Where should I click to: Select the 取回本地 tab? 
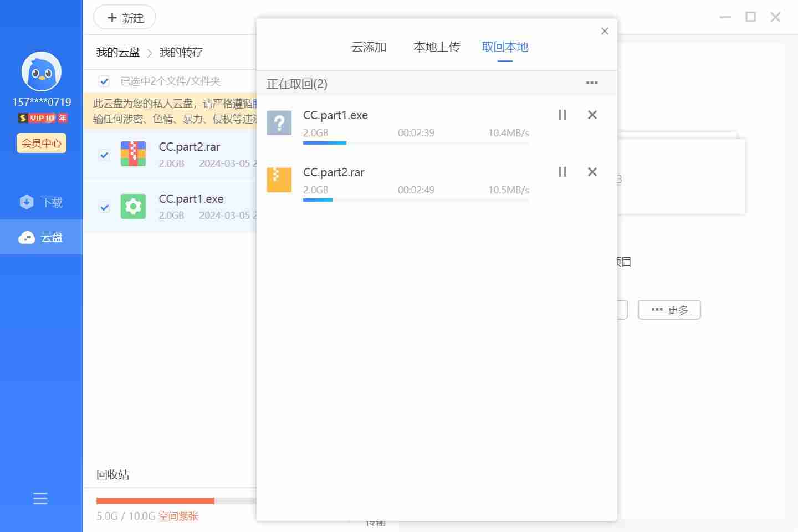[505, 47]
